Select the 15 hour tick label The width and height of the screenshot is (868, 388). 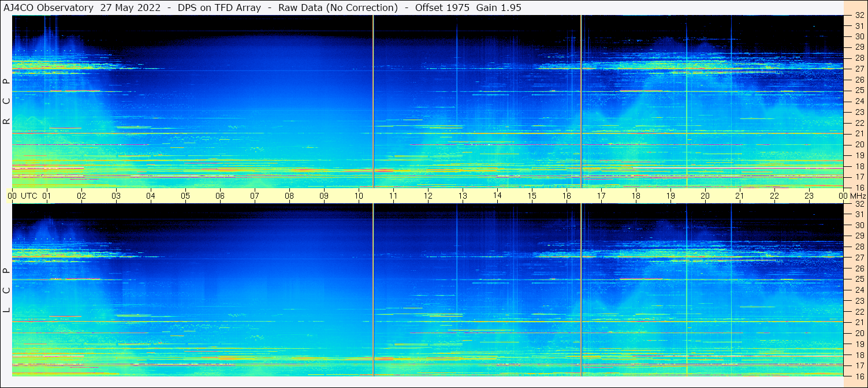[x=532, y=196]
